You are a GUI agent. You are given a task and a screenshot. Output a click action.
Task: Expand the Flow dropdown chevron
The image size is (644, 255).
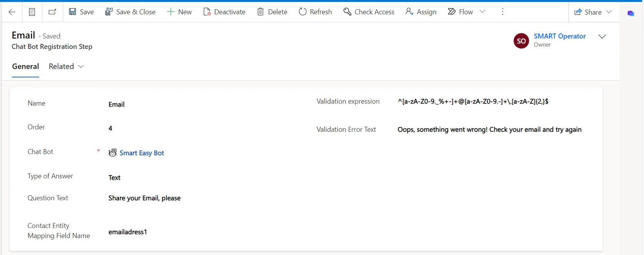(482, 12)
